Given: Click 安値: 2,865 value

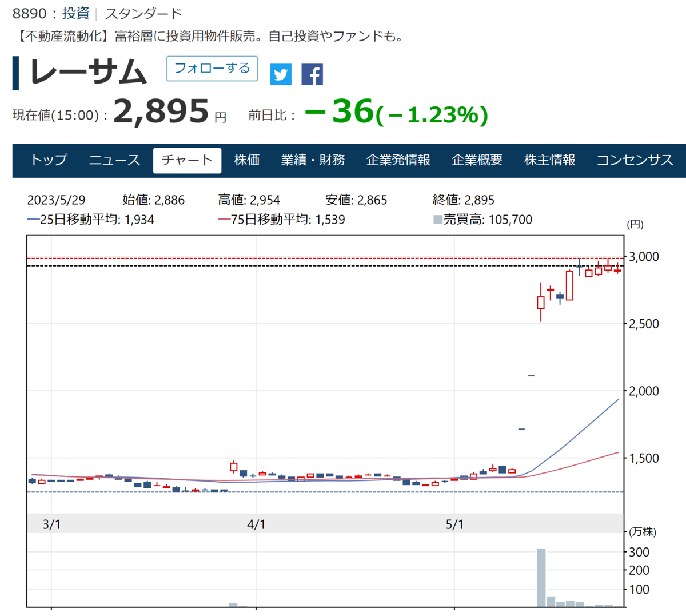Looking at the screenshot, I should 356,200.
